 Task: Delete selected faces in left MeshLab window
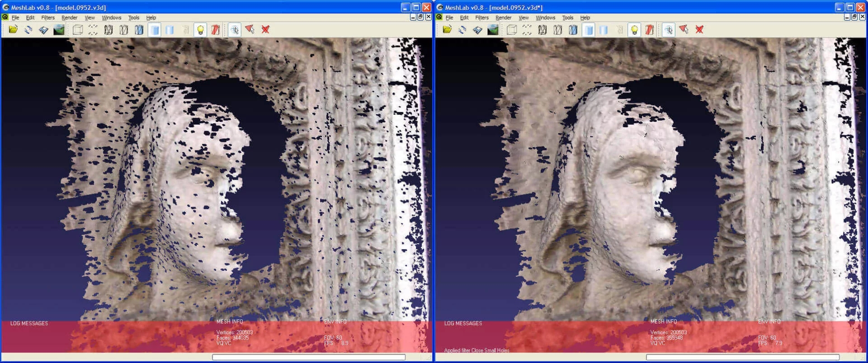265,30
